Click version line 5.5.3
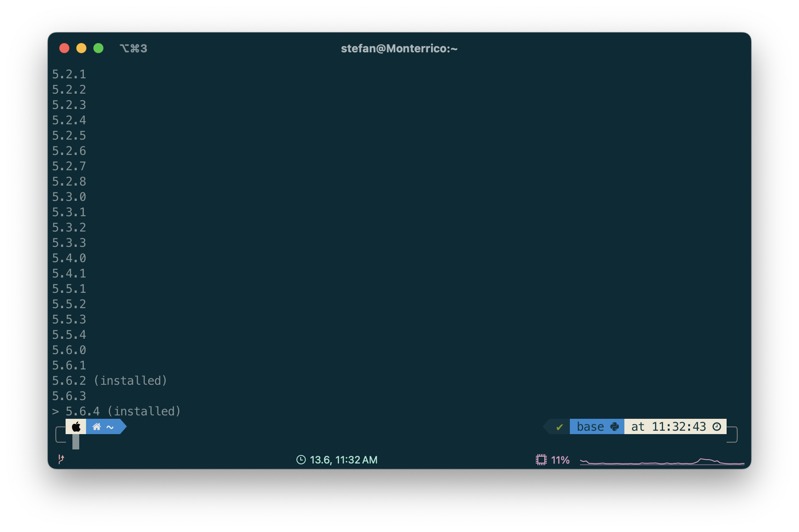This screenshot has height=532, width=799. [69, 320]
